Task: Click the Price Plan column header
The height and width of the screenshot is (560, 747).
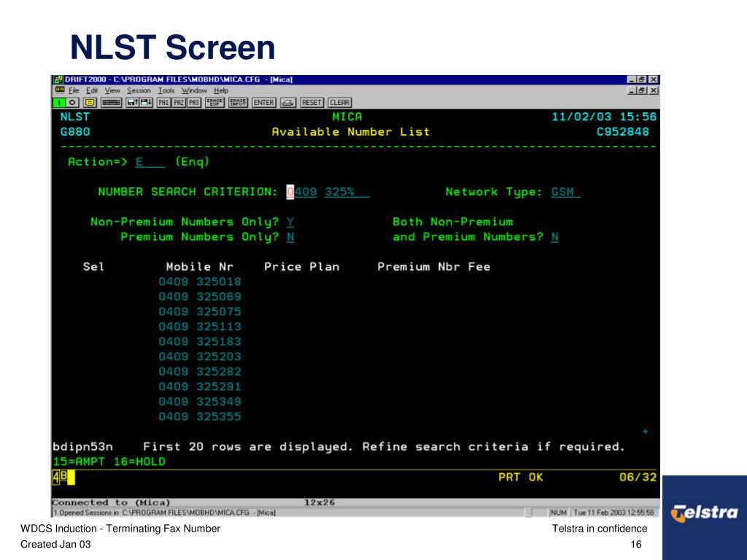Action: (301, 267)
